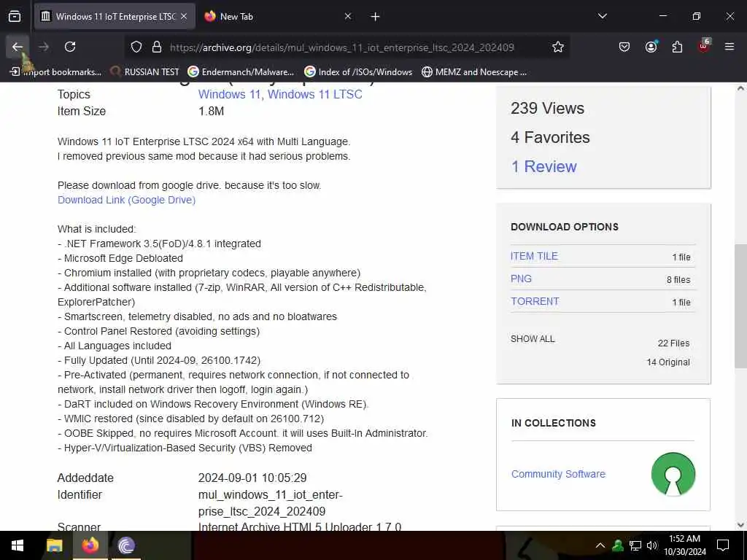Viewport: 747px width, 560px height.
Task: Open a new tab with plus button
Action: click(x=375, y=17)
